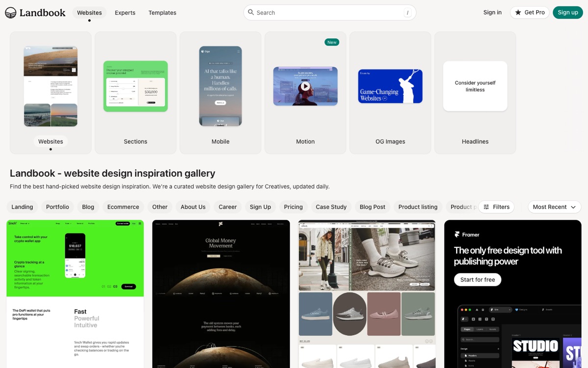Filter by Pricing tag

[x=294, y=207]
